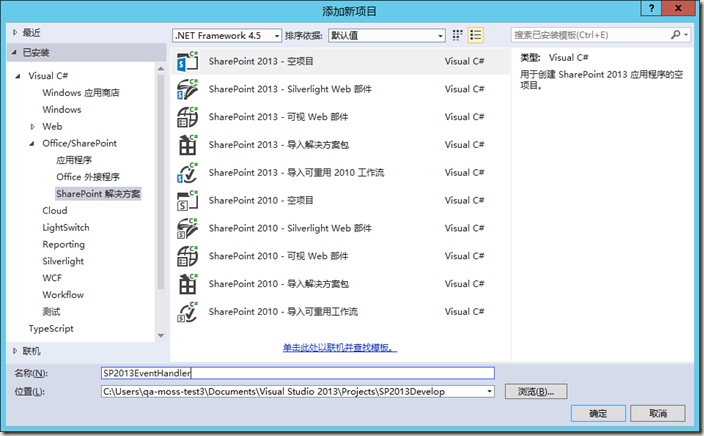Select SharePoint 2010 - 空项目 text

[261, 200]
